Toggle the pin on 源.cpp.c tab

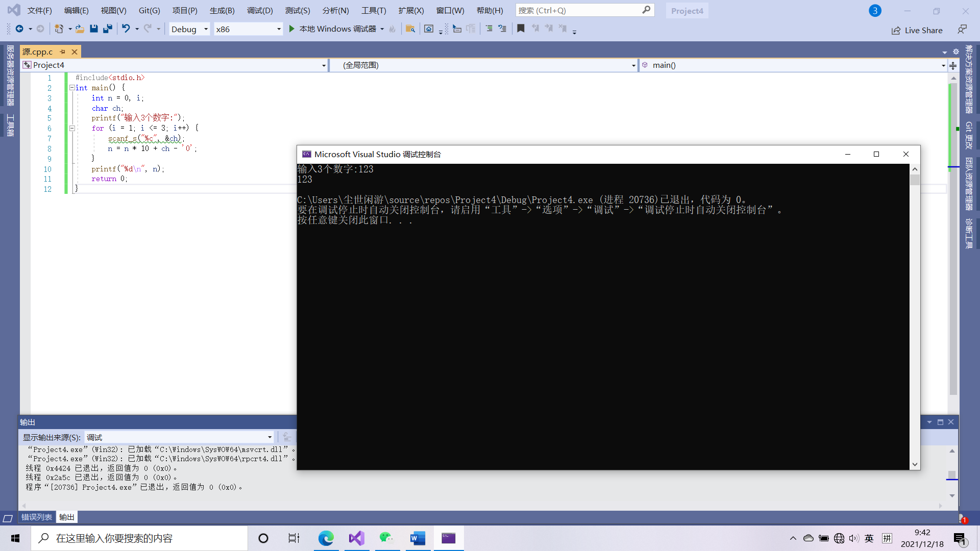63,52
